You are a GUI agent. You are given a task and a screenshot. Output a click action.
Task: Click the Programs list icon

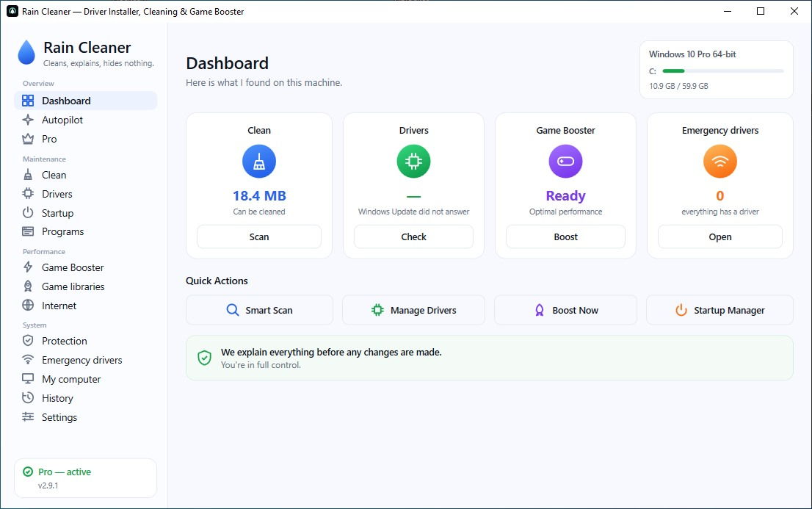point(28,231)
